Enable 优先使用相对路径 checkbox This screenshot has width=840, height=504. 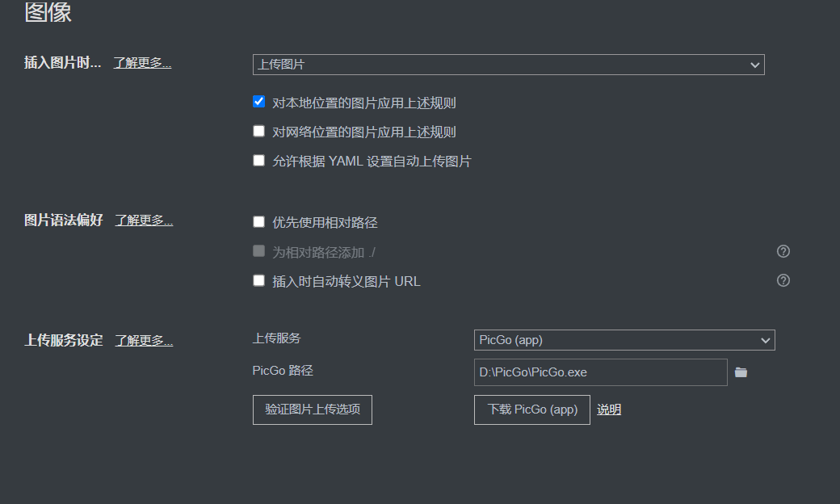click(x=258, y=221)
